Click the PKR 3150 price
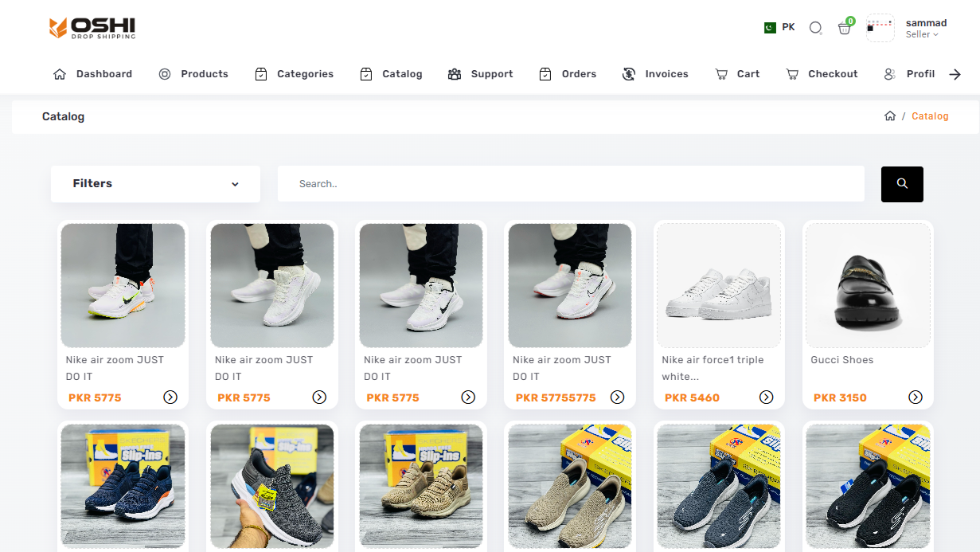Image resolution: width=980 pixels, height=552 pixels. click(840, 397)
